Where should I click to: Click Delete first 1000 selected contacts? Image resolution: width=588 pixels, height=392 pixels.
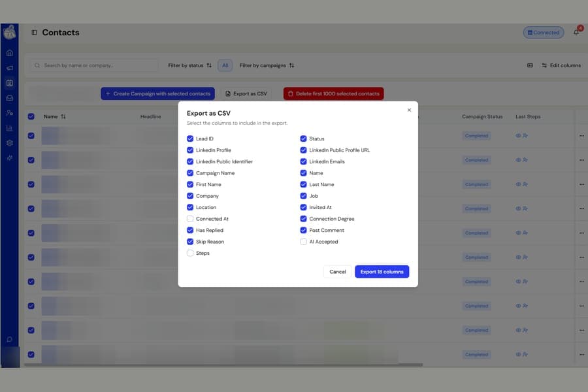pyautogui.click(x=333, y=94)
